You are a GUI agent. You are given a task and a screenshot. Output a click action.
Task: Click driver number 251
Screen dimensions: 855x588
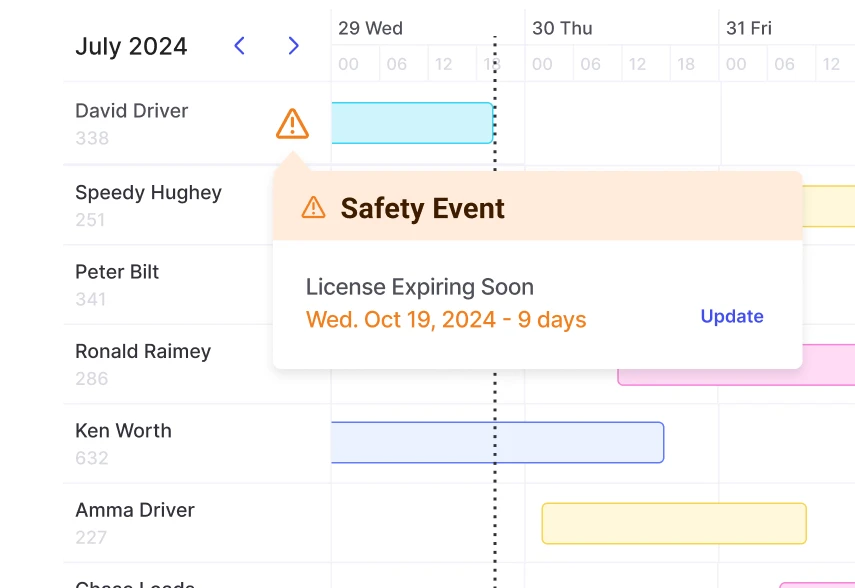(90, 220)
